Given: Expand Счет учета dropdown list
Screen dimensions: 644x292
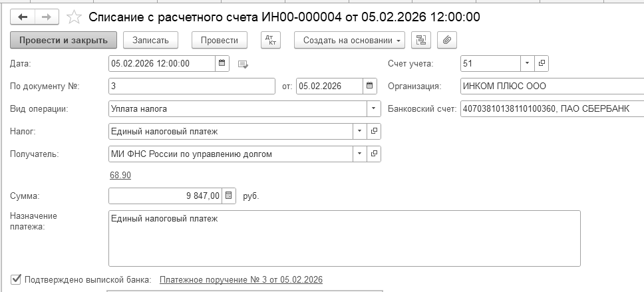Looking at the screenshot, I should pyautogui.click(x=528, y=63).
